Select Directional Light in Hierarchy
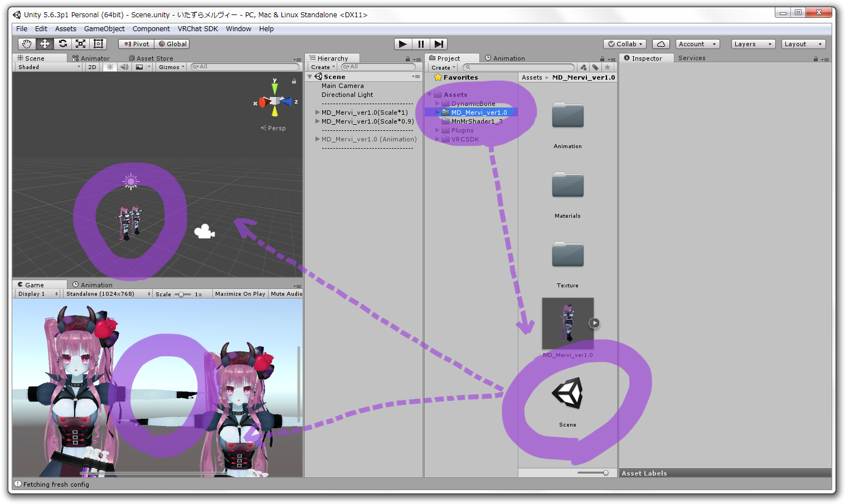845x504 pixels. point(347,95)
